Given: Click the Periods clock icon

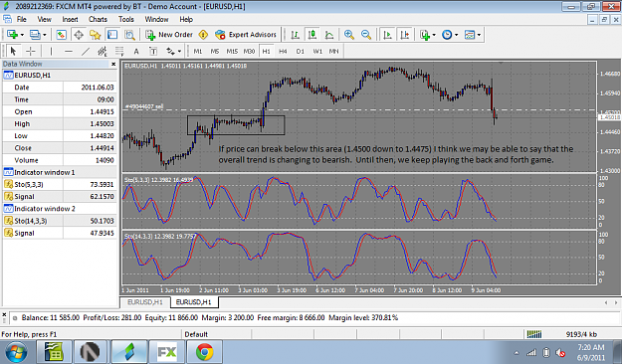Looking at the screenshot, I should tap(447, 35).
